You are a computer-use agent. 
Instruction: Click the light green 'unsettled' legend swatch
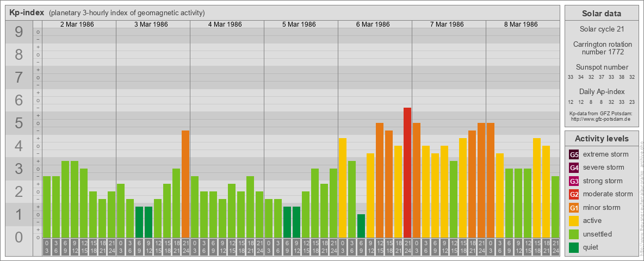(574, 234)
